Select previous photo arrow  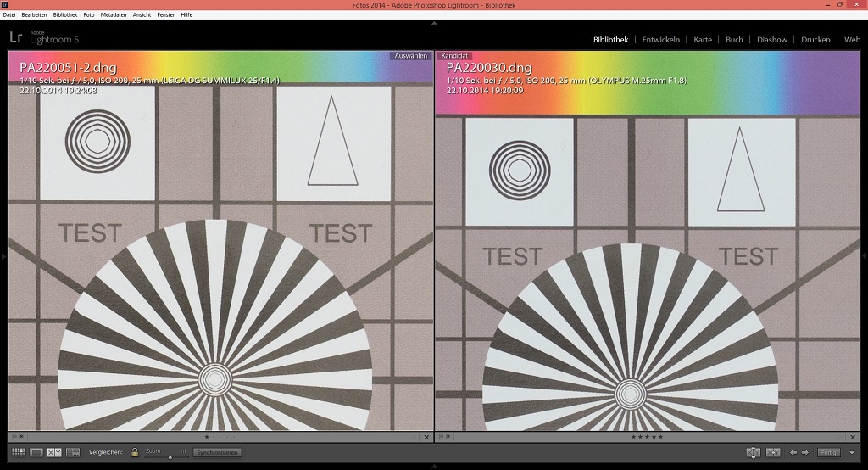pos(793,453)
